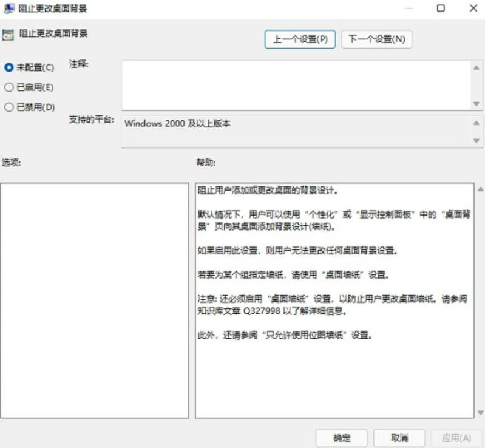
Task: Jump to 下一个设置 policy
Action: (x=376, y=39)
